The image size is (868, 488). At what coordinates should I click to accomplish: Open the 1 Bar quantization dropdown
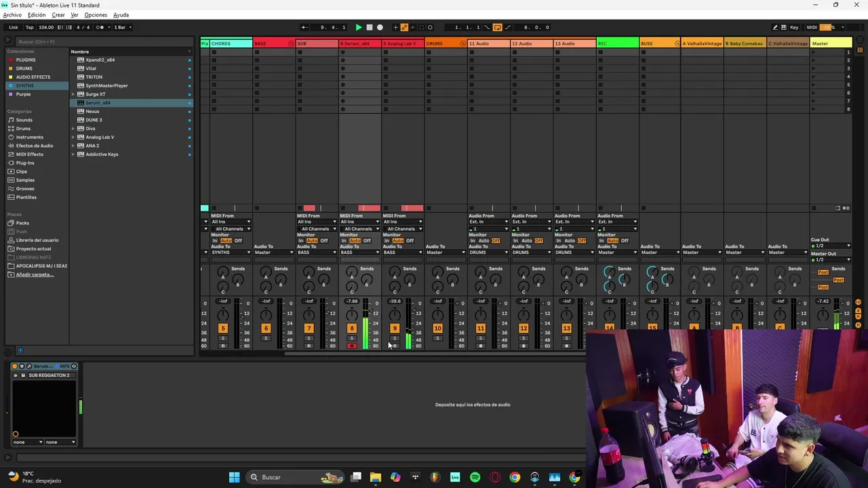click(122, 27)
